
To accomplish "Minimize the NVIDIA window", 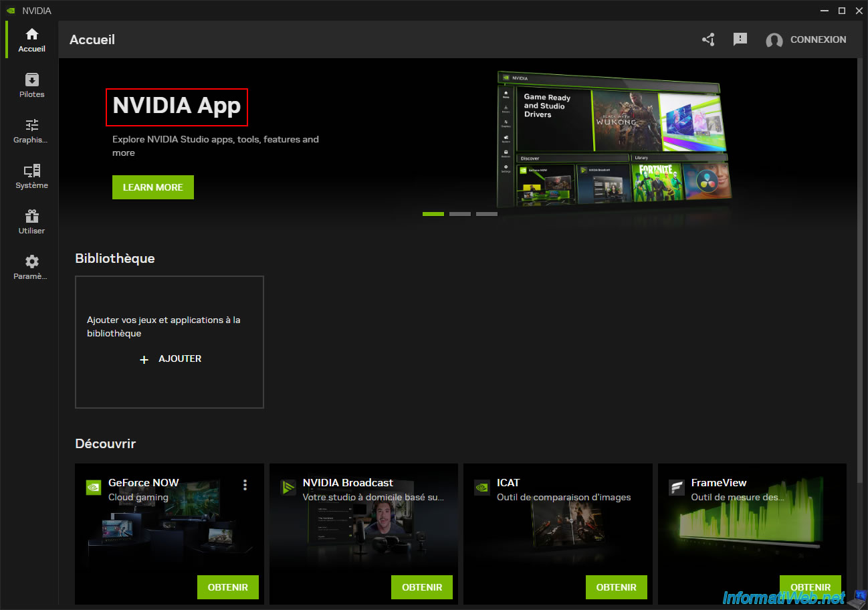I will (x=824, y=10).
